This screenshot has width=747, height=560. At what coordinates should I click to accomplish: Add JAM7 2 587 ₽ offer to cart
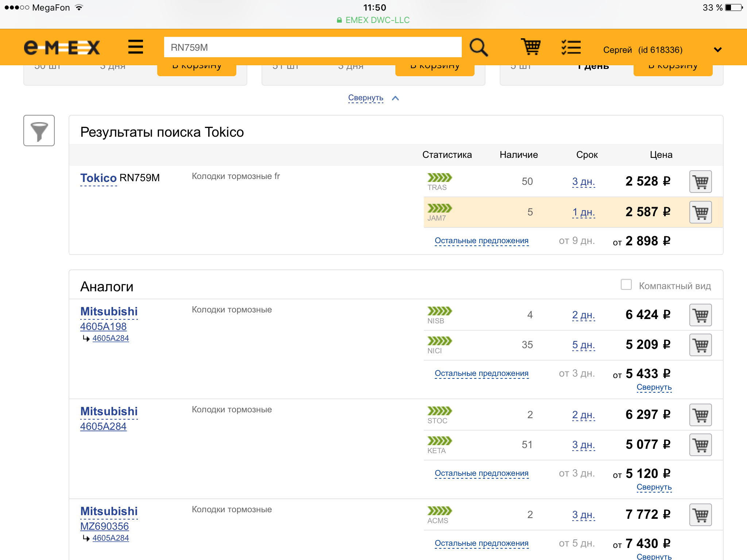(700, 212)
